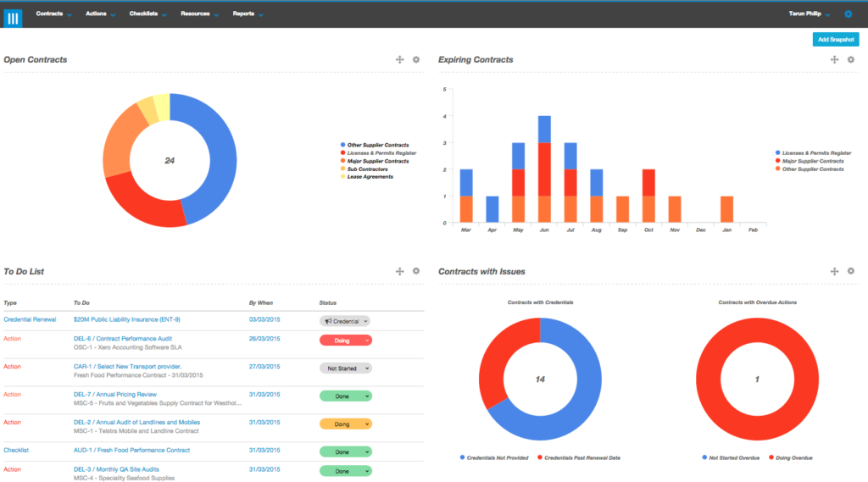
Task: Click the app logo icon in navbar
Action: pos(13,15)
